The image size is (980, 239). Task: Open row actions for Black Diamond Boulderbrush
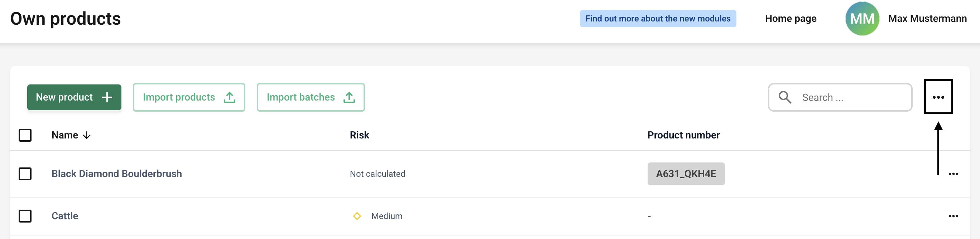point(953,174)
